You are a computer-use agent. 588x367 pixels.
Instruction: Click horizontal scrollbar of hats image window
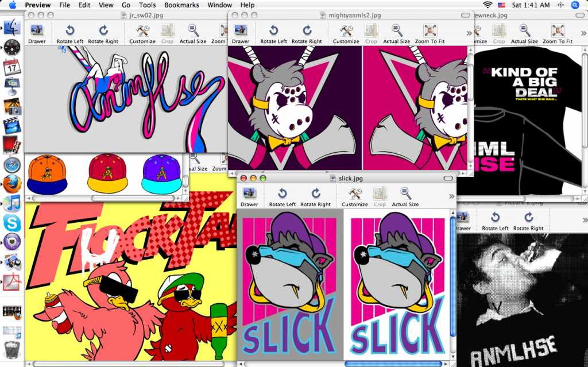pyautogui.click(x=103, y=198)
